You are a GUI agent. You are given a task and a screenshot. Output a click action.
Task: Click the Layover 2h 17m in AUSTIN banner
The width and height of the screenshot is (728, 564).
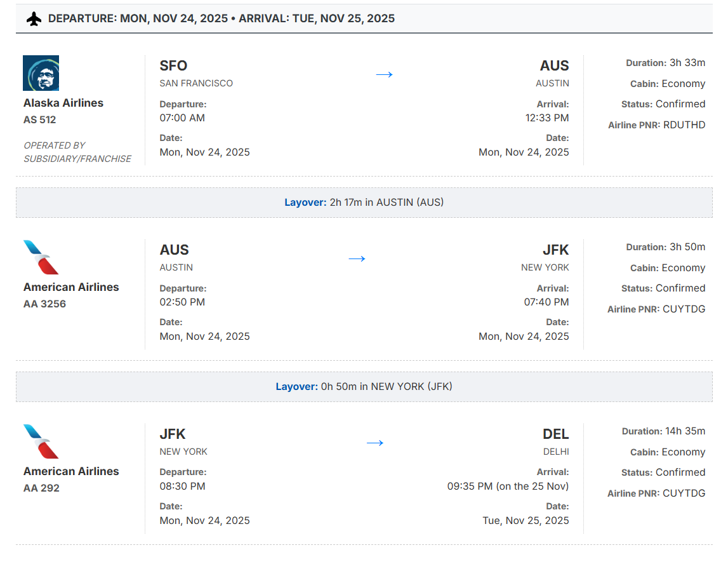[364, 203]
